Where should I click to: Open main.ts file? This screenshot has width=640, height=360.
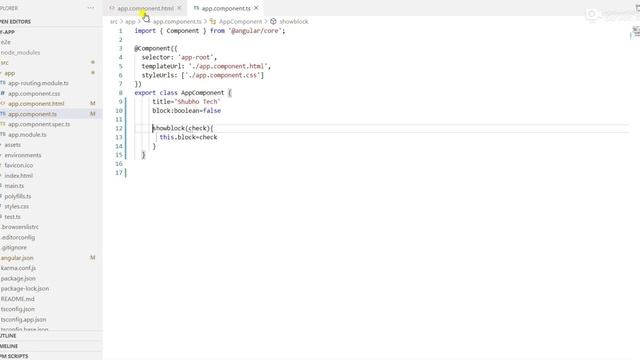(14, 186)
